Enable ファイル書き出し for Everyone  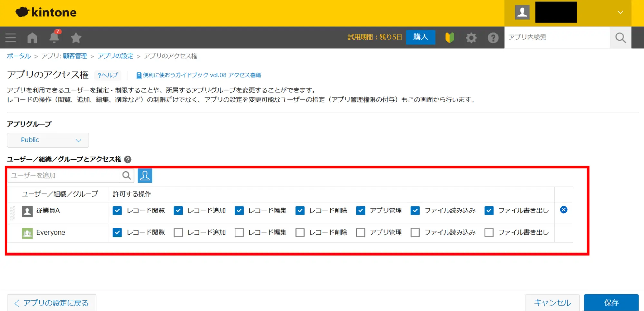click(489, 233)
